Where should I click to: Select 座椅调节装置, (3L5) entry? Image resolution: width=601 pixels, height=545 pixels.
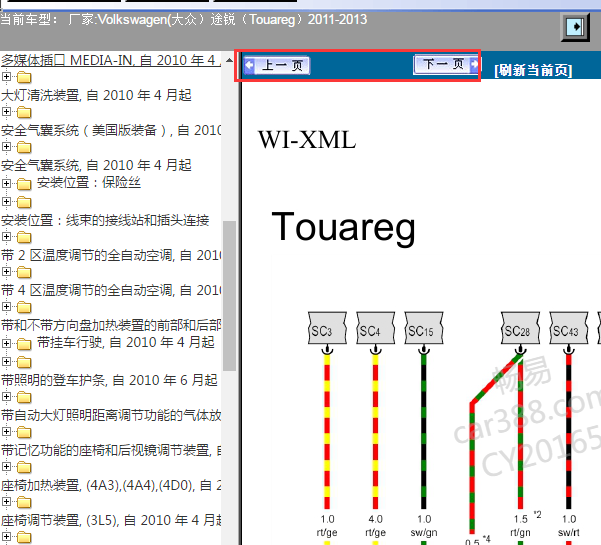(x=111, y=520)
